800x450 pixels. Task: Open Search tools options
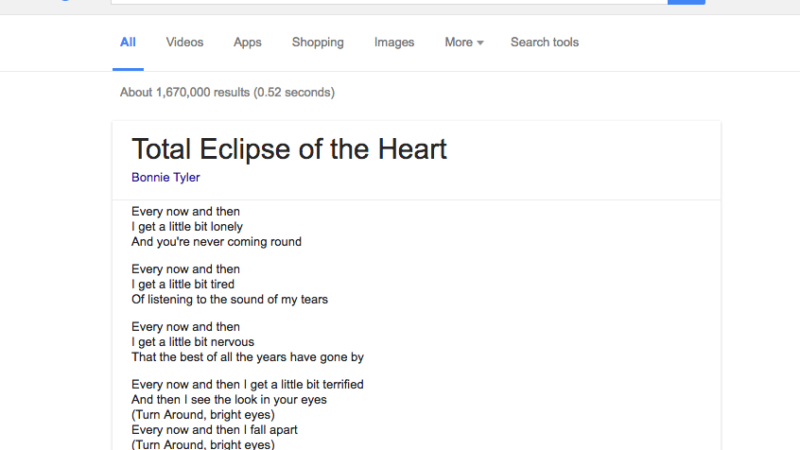pyautogui.click(x=544, y=42)
